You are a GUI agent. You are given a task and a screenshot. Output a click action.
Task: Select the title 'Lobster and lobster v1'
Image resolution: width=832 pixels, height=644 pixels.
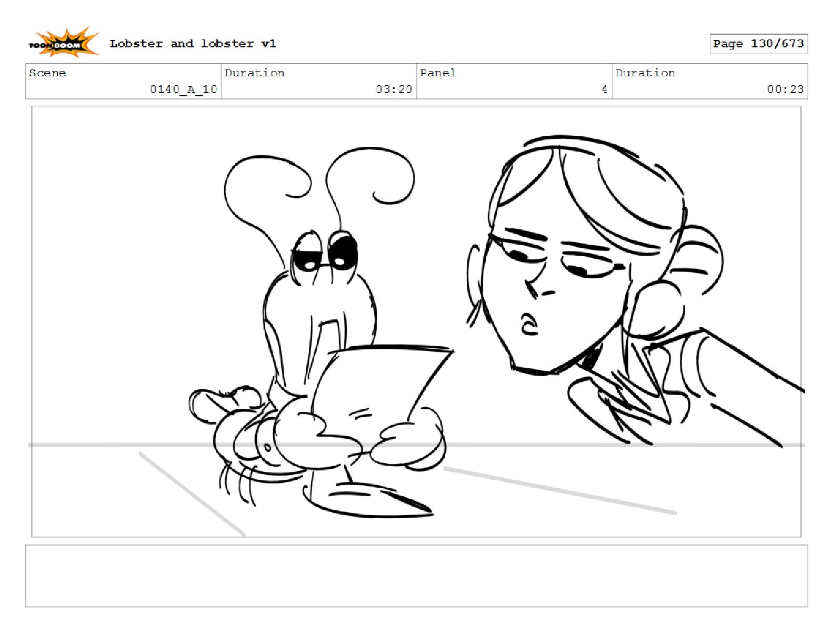click(193, 44)
